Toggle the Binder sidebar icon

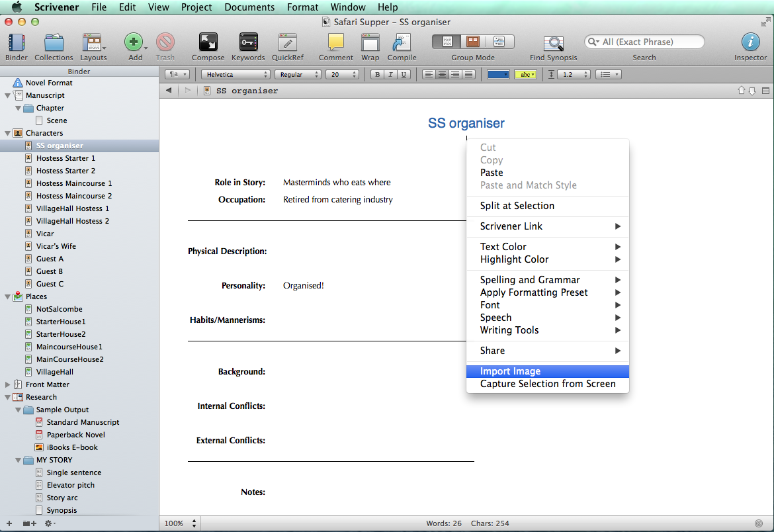pos(17,42)
